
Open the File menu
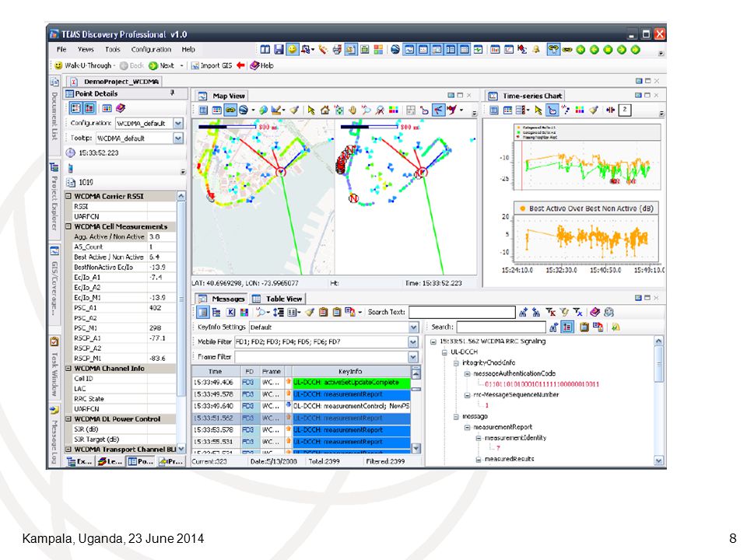(x=61, y=50)
